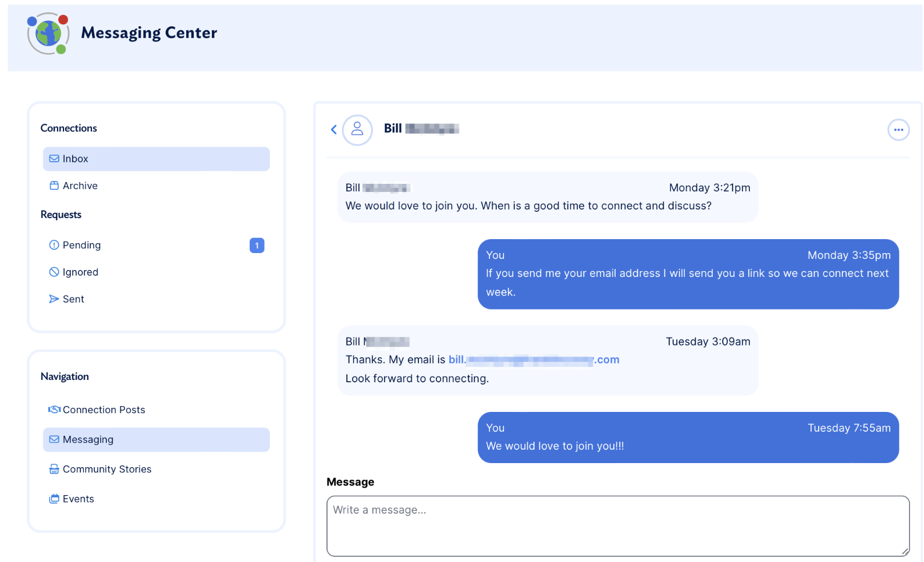Go to the Archive folder

[x=80, y=186]
